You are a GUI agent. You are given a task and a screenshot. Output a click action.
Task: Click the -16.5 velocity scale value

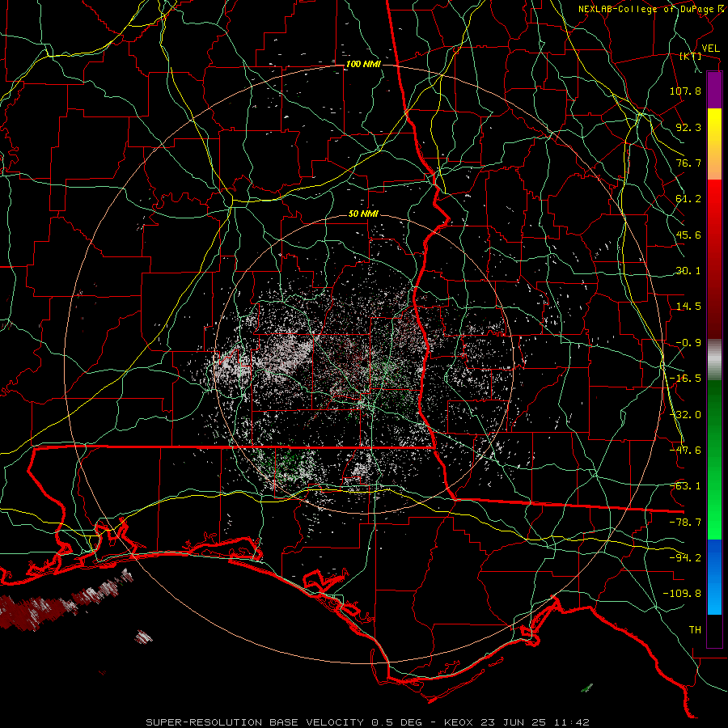(x=685, y=379)
